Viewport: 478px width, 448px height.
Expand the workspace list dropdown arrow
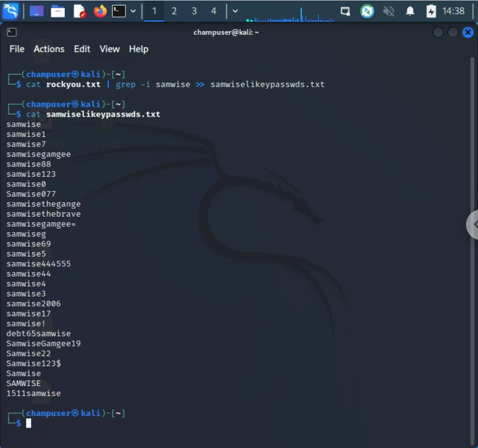235,11
